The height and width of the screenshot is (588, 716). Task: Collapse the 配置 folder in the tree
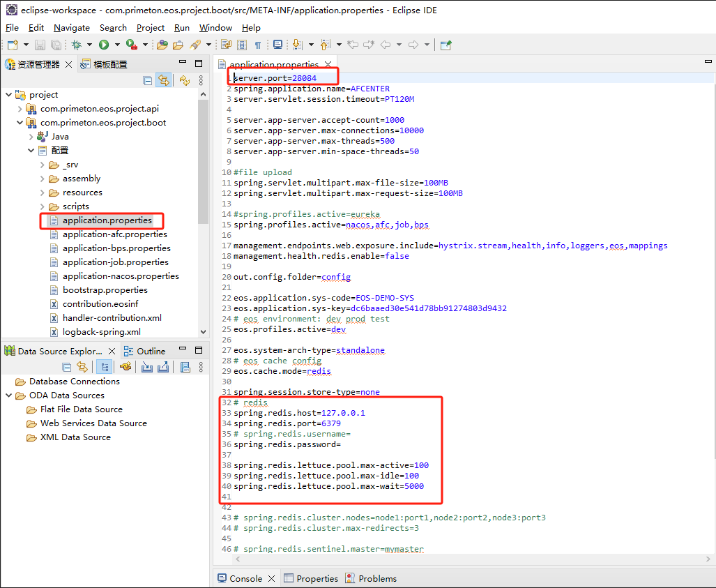(31, 151)
